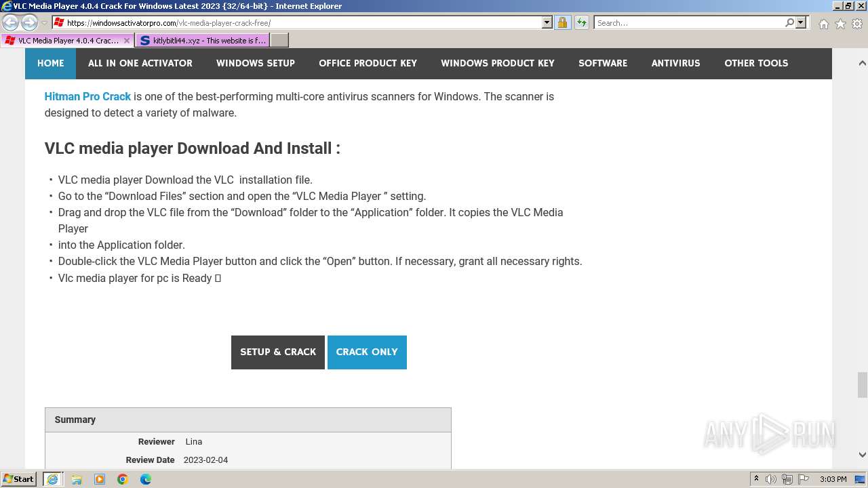Open SOFTWARE menu item
868x488 pixels.
click(x=603, y=63)
